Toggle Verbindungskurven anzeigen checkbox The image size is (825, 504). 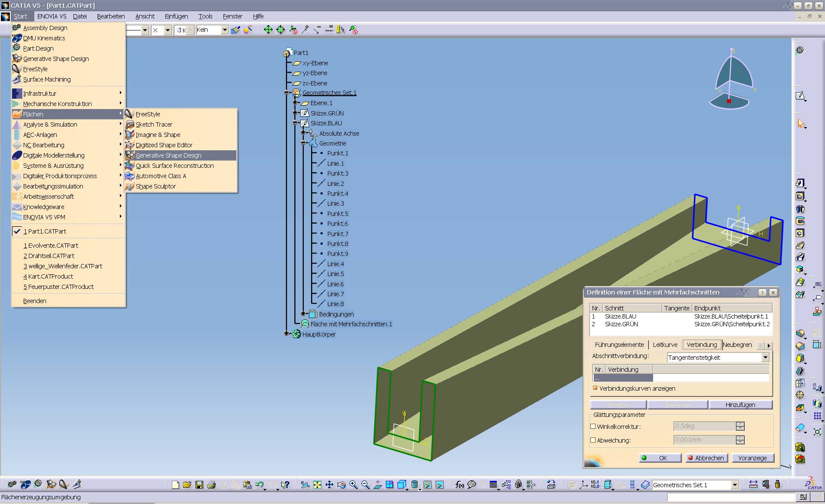(x=595, y=388)
